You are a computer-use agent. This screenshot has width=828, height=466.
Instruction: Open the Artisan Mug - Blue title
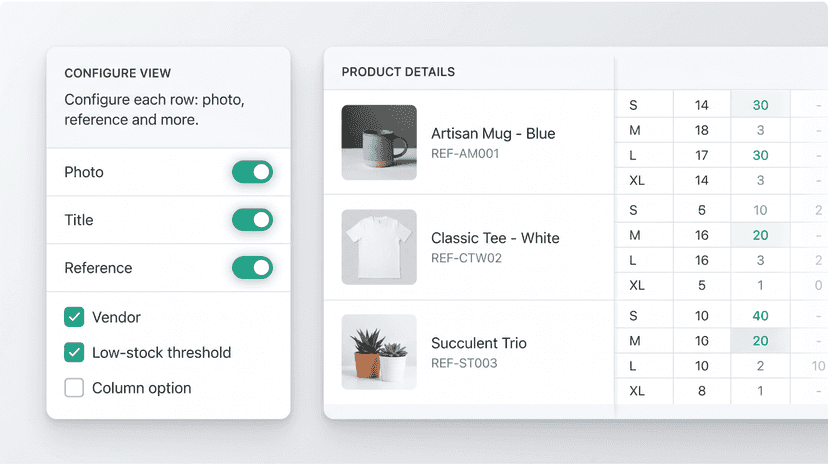click(493, 134)
